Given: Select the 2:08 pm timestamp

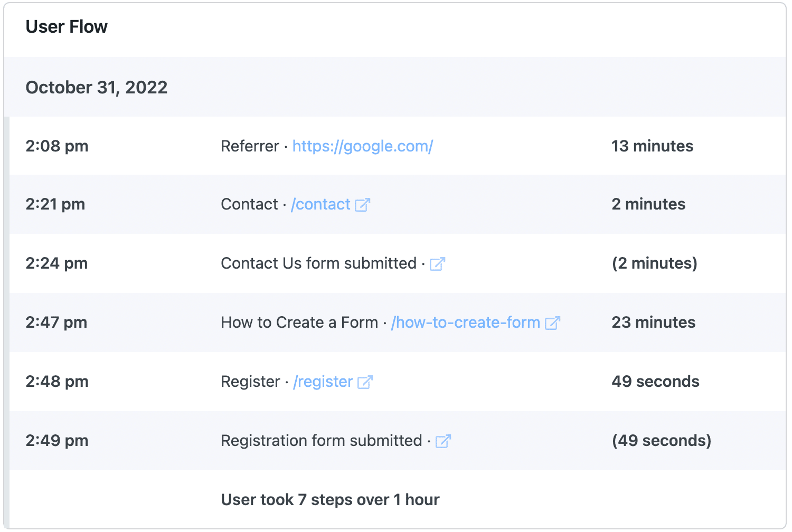Looking at the screenshot, I should (x=57, y=146).
